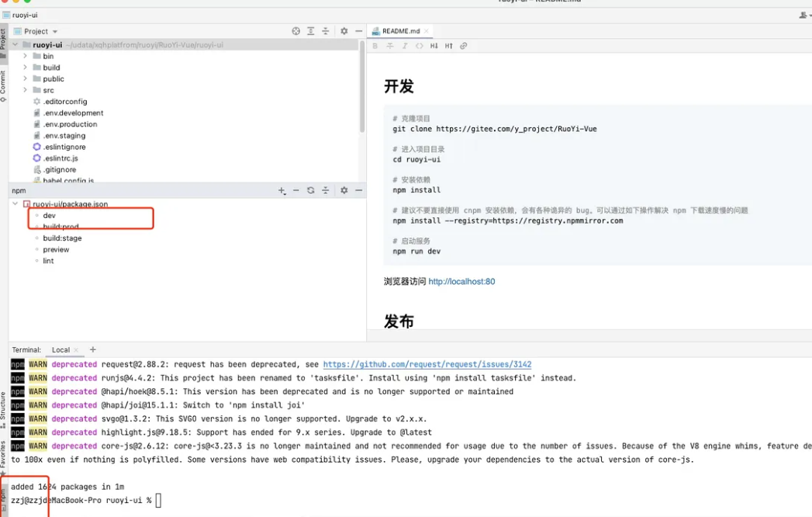Select the .gitignore file
This screenshot has height=517, width=812.
tap(59, 170)
